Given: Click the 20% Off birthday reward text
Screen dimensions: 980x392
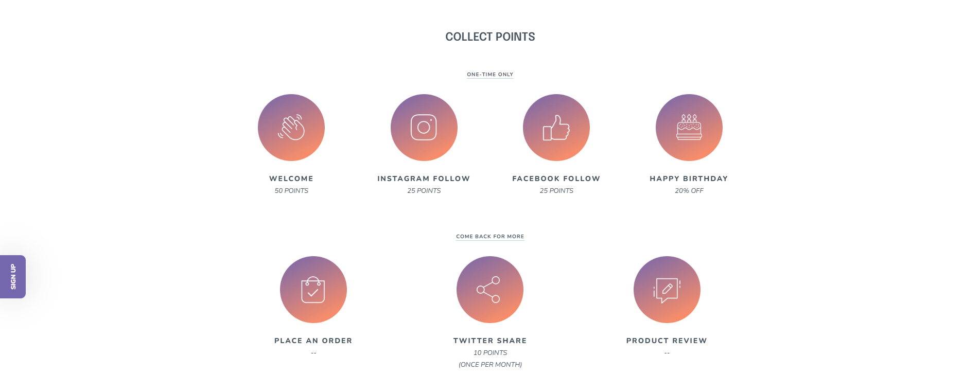Looking at the screenshot, I should [689, 191].
